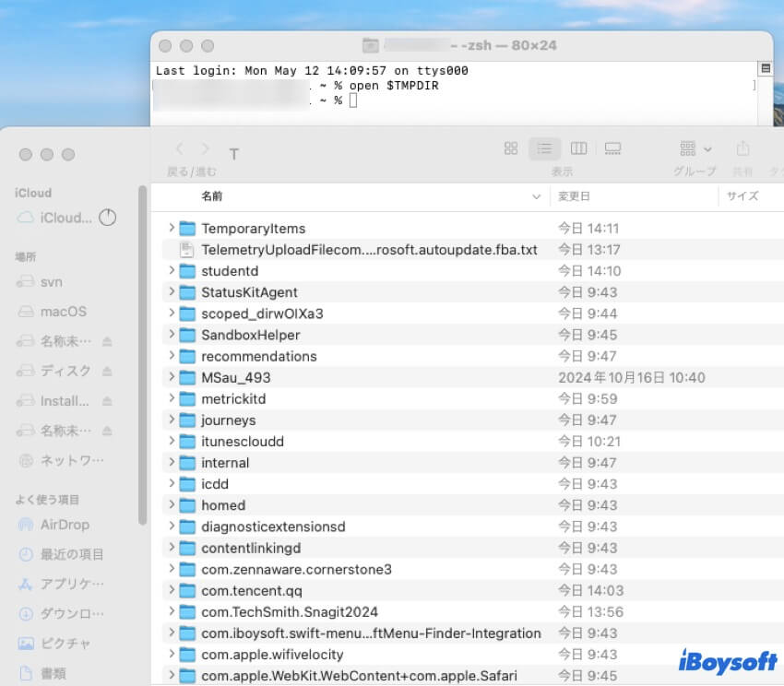Click the sidebar vertical scrollbar
784x686 pixels.
coord(142,350)
